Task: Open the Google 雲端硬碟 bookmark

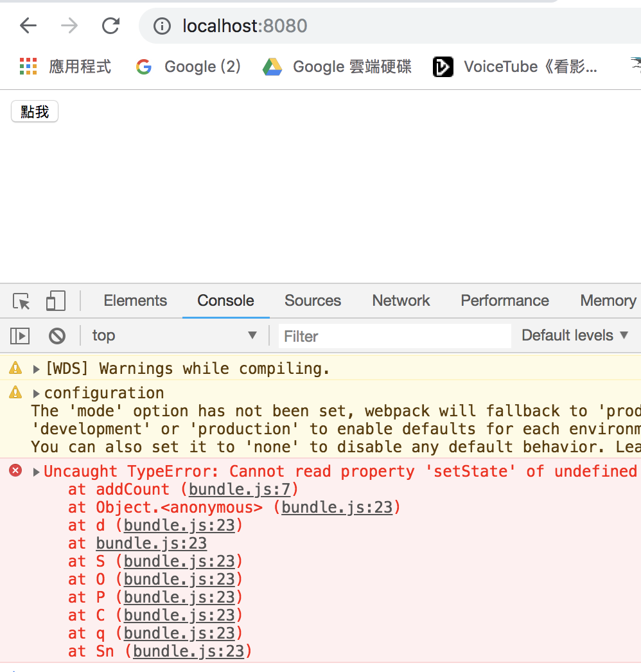Action: tap(337, 67)
